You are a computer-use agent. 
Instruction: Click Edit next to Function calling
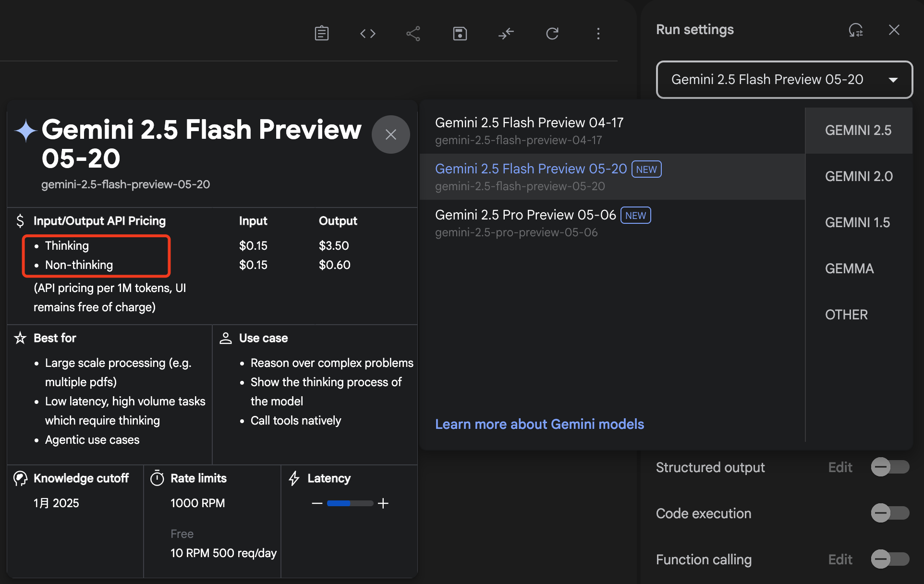[840, 560]
